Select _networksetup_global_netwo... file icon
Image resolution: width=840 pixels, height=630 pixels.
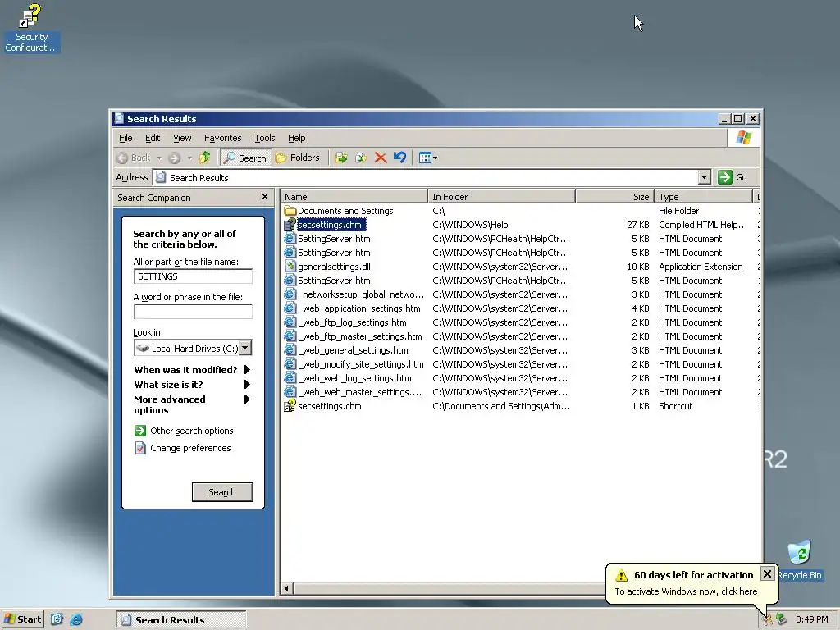point(290,294)
